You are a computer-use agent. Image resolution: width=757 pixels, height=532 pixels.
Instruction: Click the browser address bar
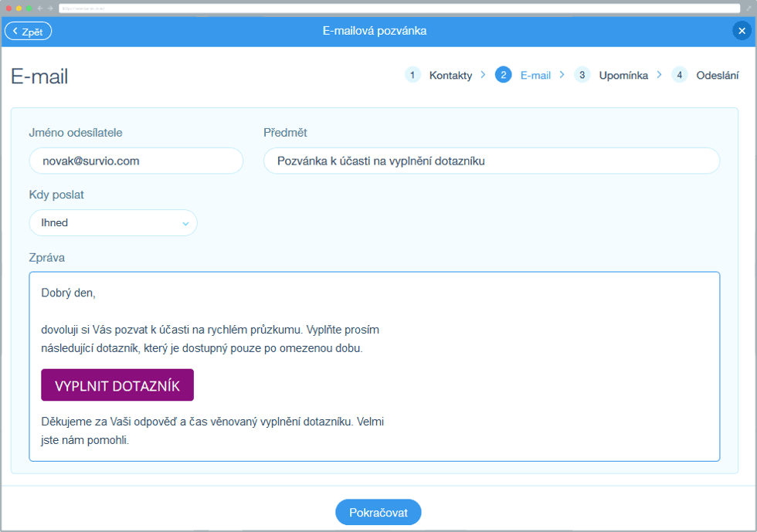386,8
